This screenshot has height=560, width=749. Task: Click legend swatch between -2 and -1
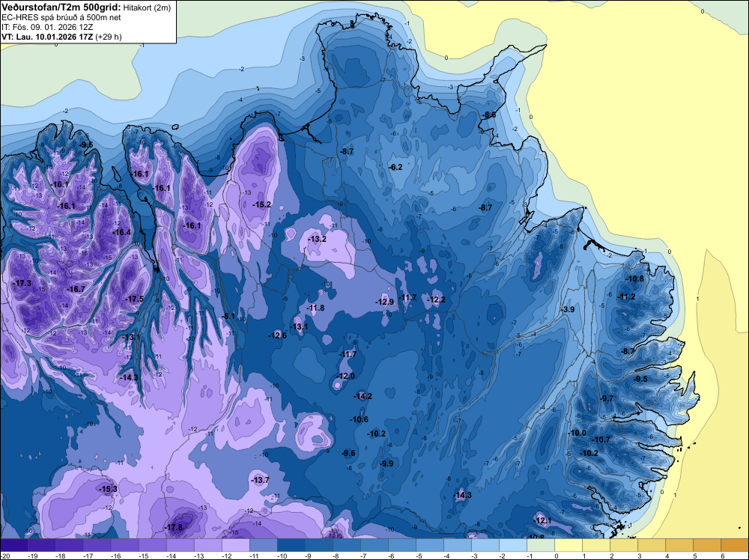[x=513, y=546]
